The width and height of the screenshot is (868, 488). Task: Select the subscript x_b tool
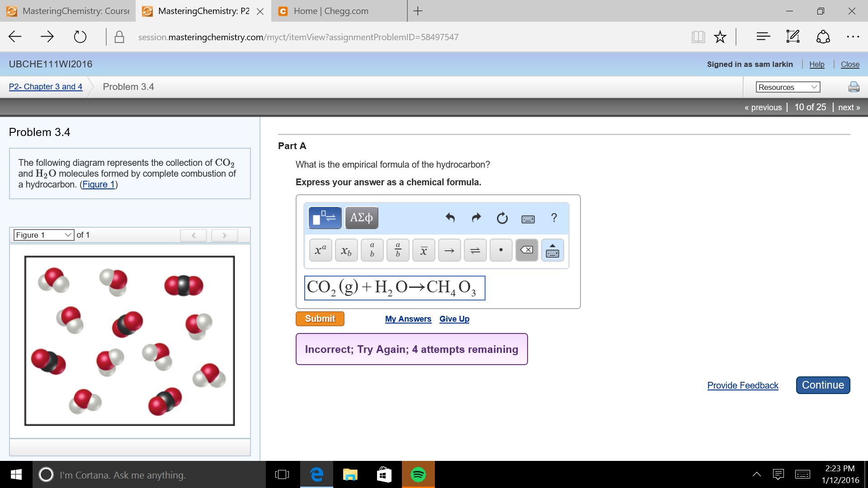(x=346, y=250)
